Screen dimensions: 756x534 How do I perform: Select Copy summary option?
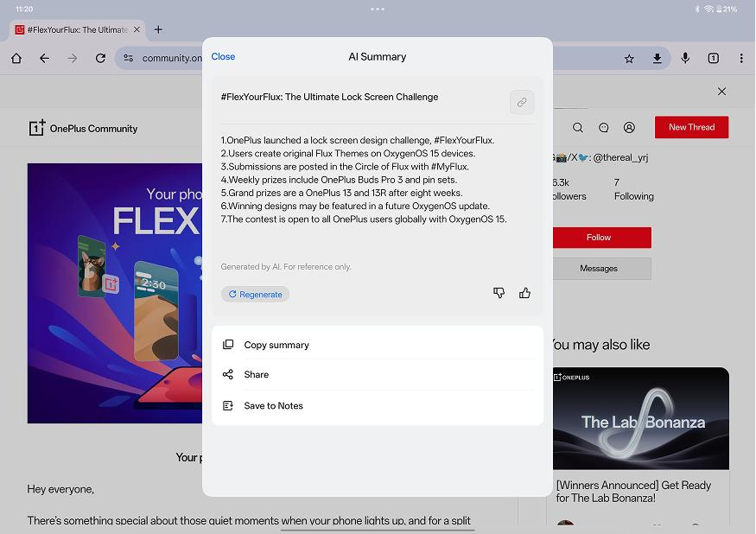(x=276, y=345)
